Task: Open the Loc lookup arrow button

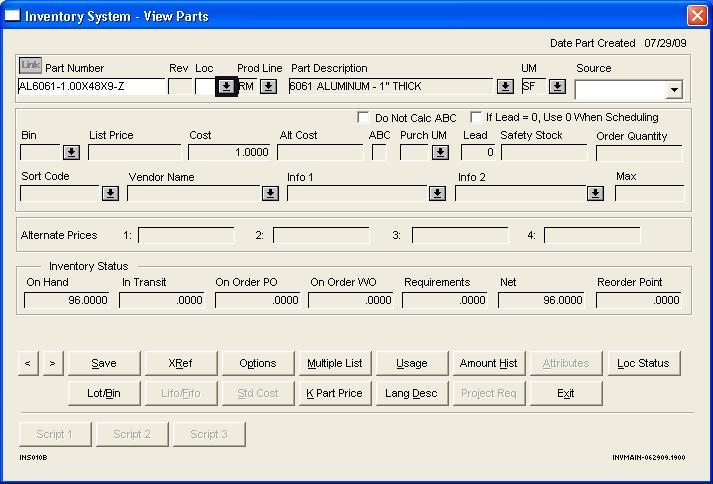Action: (x=226, y=86)
